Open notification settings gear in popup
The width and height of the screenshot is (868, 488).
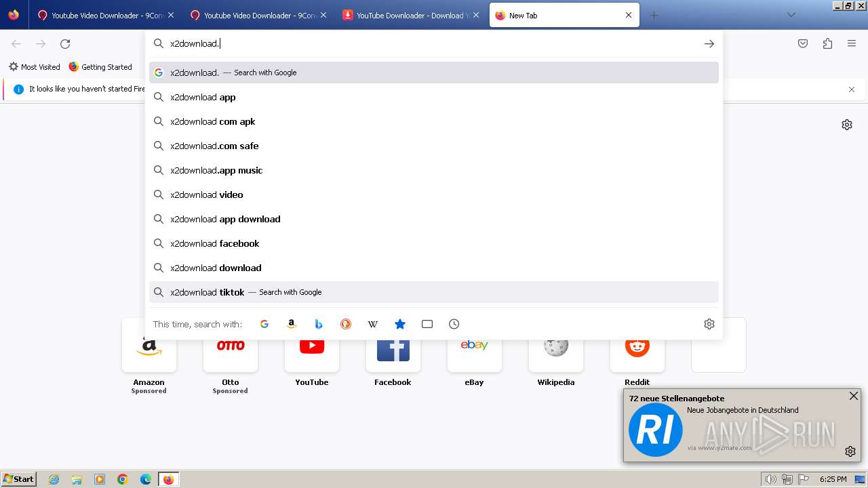[850, 451]
